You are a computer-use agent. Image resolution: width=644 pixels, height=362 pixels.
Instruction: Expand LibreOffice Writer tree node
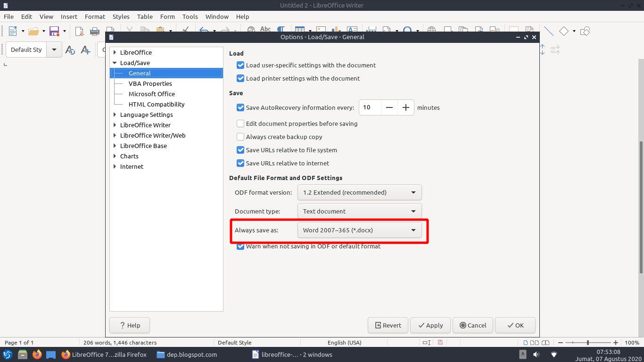click(115, 125)
